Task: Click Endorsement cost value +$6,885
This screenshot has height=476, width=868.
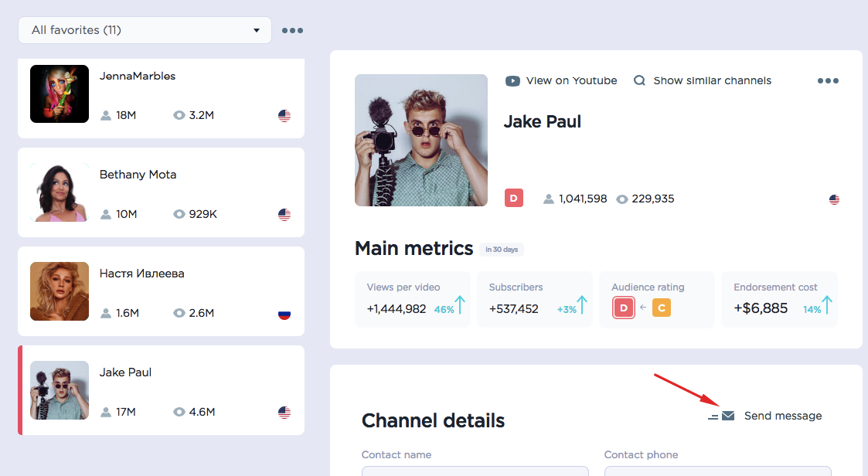Action: tap(761, 308)
